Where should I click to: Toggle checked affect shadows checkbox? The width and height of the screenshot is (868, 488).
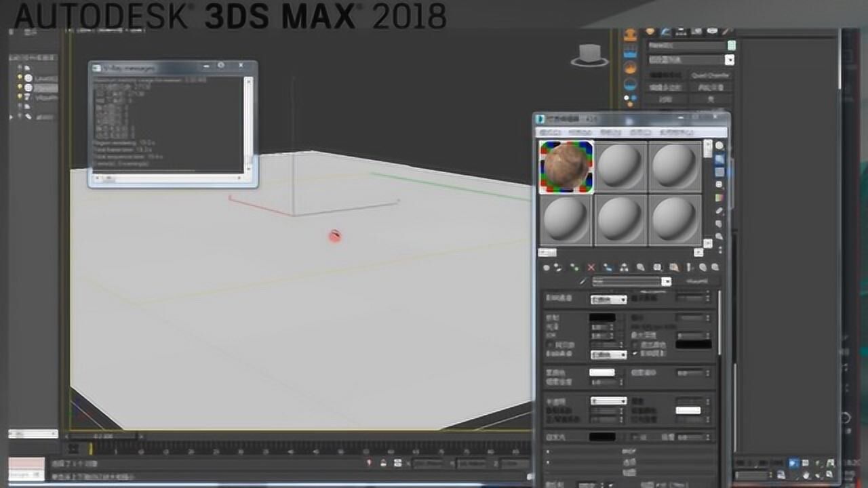point(635,353)
